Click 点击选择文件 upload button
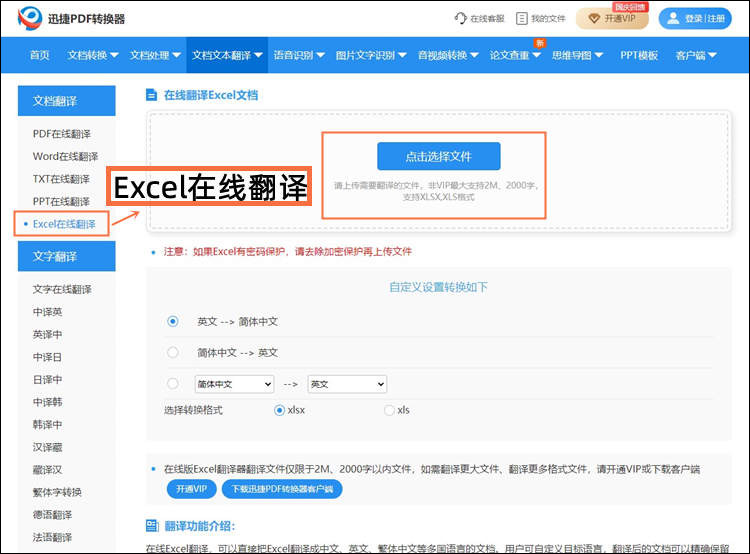The image size is (750, 554). [x=439, y=156]
